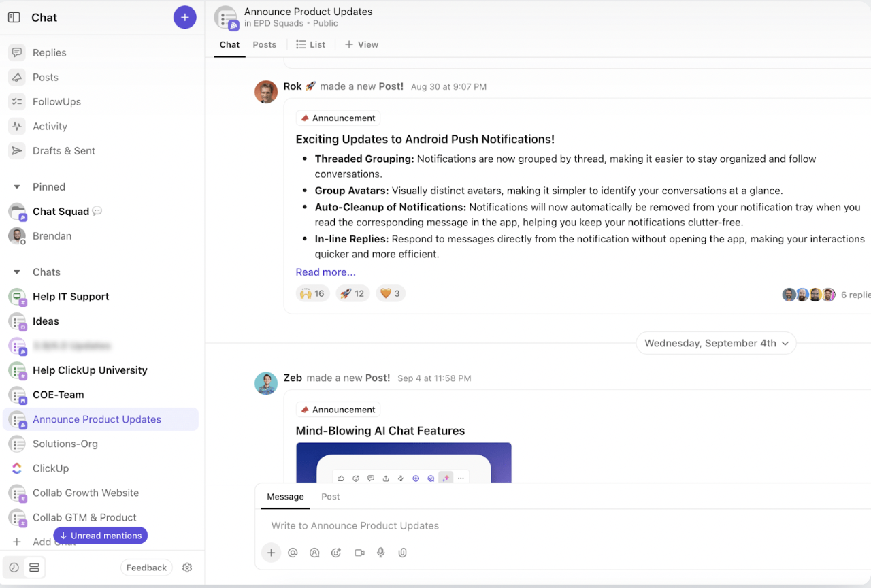The width and height of the screenshot is (871, 588).
Task: Click the paperclip attachment icon
Action: click(x=403, y=553)
